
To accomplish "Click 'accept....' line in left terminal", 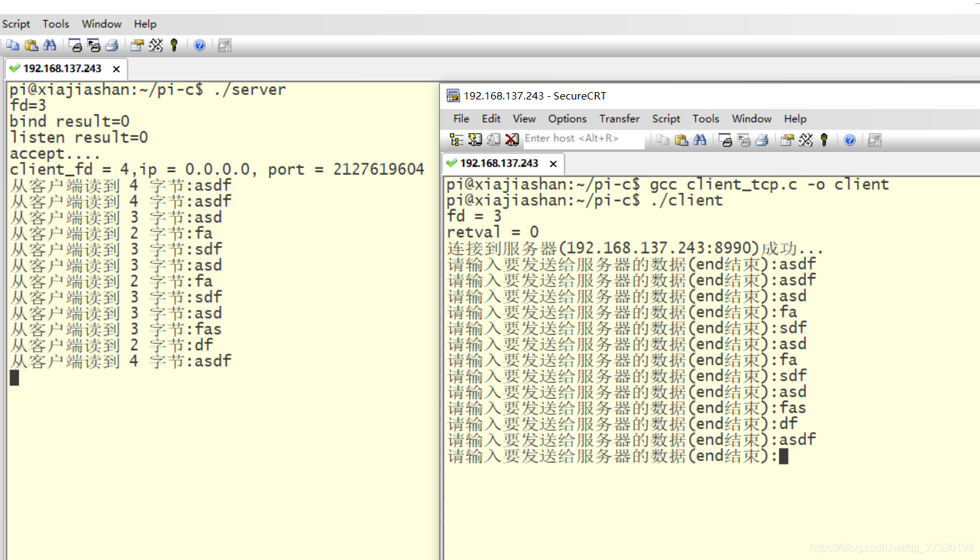I will pos(55,153).
